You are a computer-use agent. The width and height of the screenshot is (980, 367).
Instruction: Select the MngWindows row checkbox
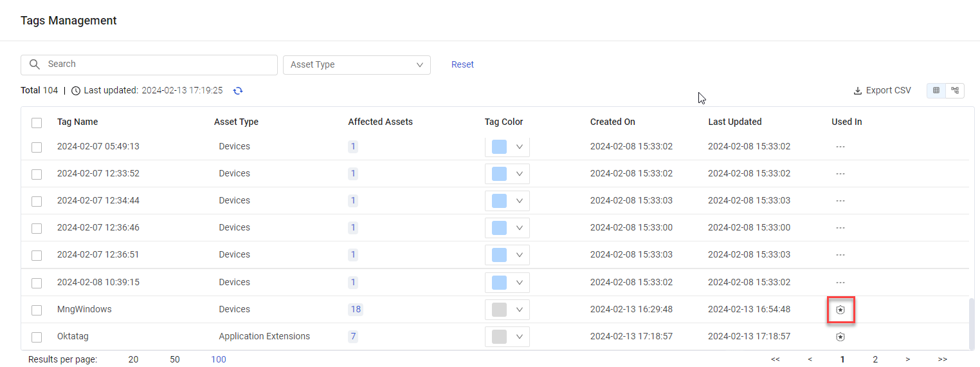tap(37, 310)
